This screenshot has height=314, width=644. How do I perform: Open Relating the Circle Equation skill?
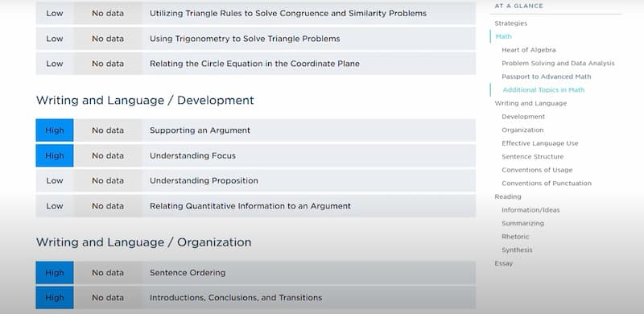tap(255, 64)
